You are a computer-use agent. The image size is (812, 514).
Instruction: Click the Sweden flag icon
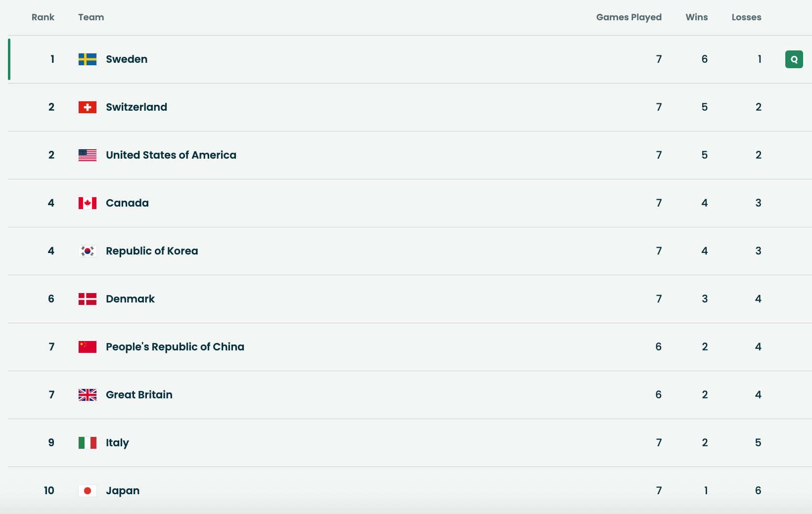(88, 59)
